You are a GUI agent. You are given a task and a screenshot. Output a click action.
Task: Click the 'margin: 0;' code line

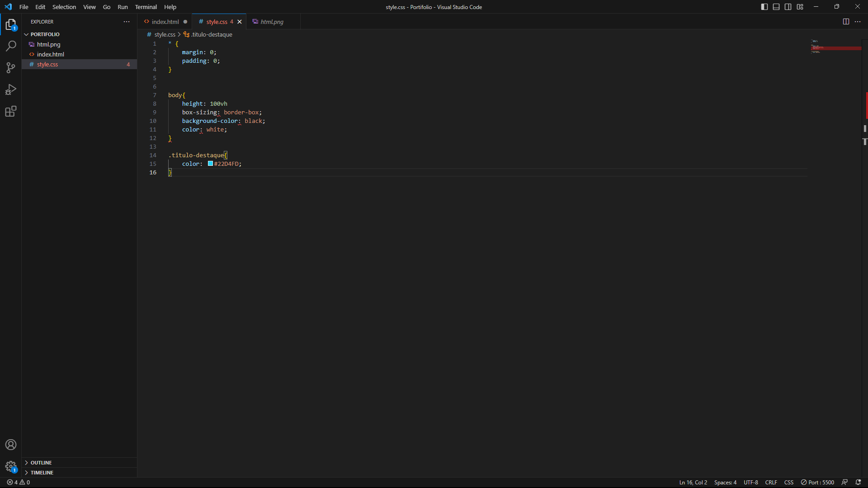199,52
